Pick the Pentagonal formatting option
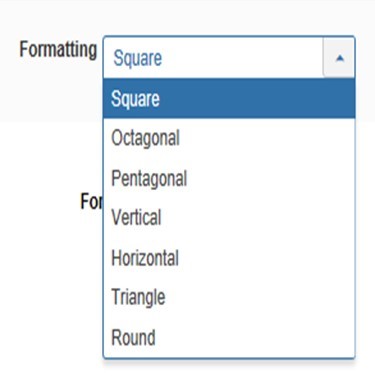This screenshot has width=375, height=383. [229, 178]
